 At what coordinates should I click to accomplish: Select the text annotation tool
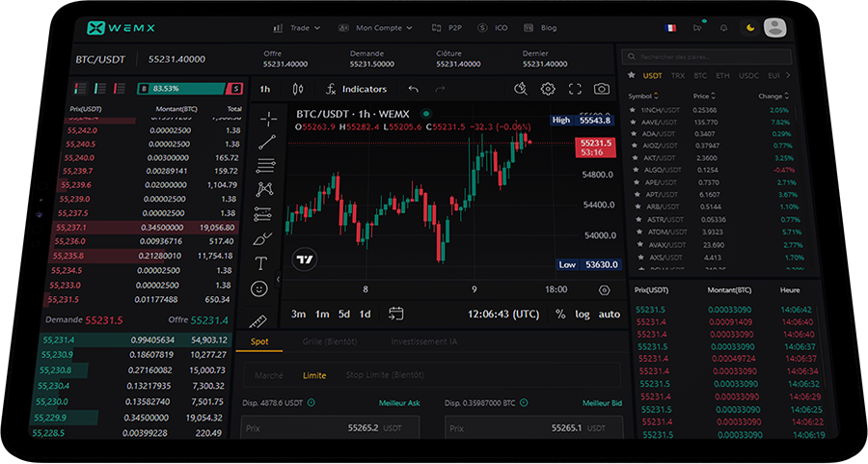pos(260,263)
